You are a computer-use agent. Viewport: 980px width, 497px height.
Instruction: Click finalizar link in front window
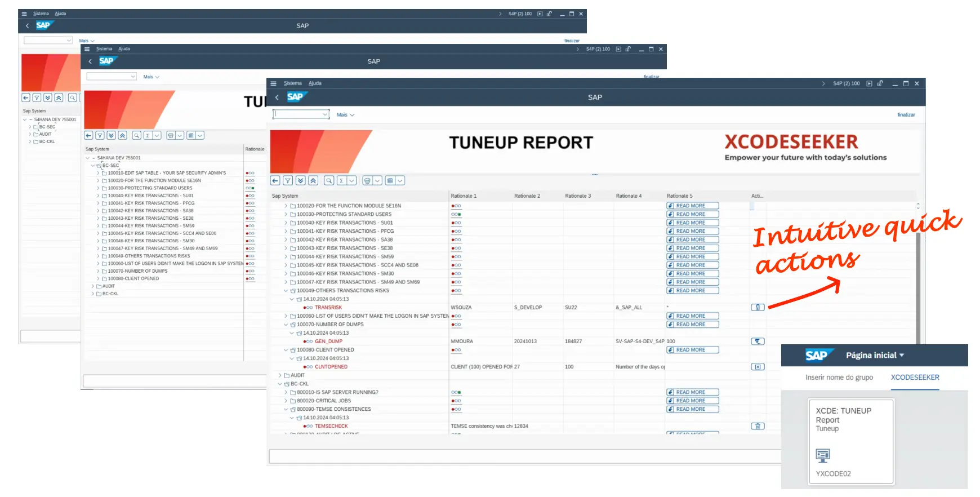tap(906, 115)
